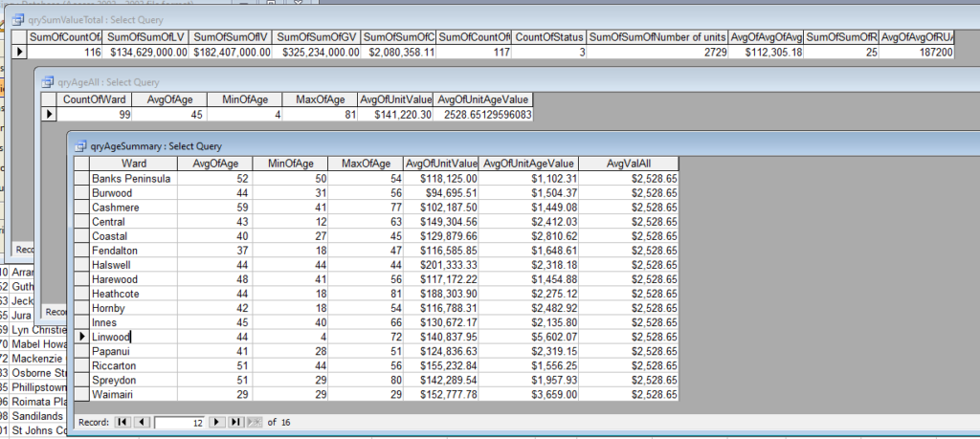Click the Halswell ward cell
This screenshot has height=439, width=980.
(x=134, y=265)
